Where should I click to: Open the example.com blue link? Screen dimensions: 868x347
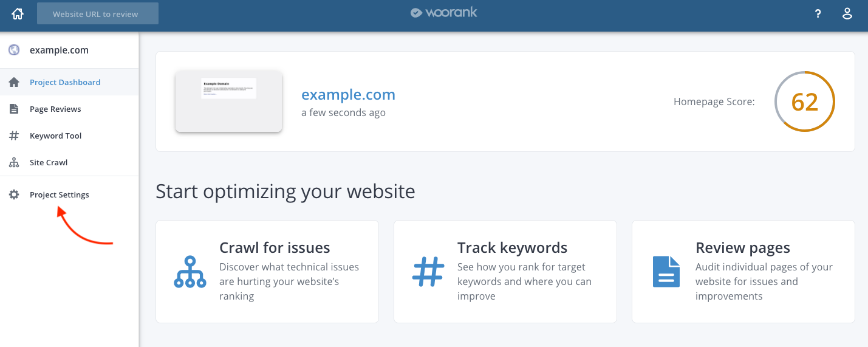(348, 95)
